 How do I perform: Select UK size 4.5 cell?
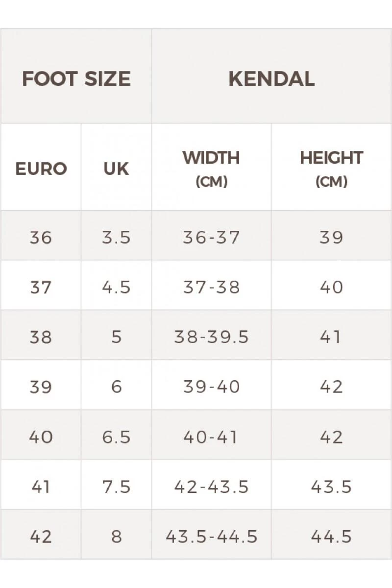click(116, 287)
